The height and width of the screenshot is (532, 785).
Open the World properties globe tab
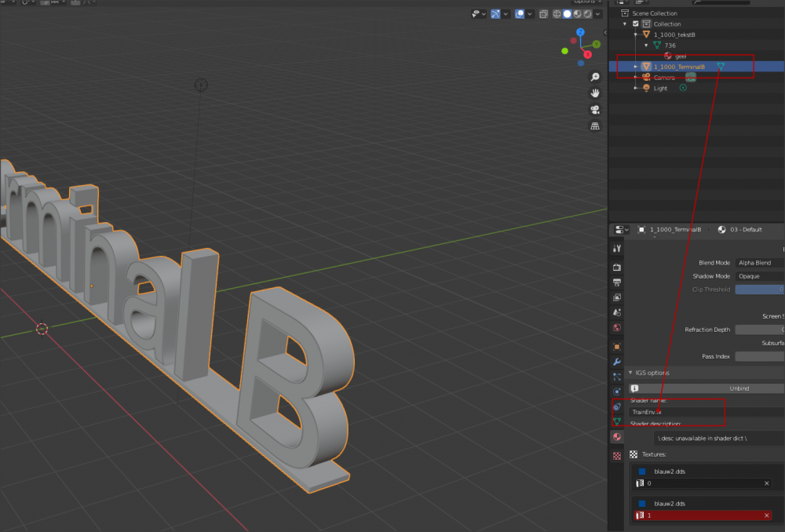point(617,327)
